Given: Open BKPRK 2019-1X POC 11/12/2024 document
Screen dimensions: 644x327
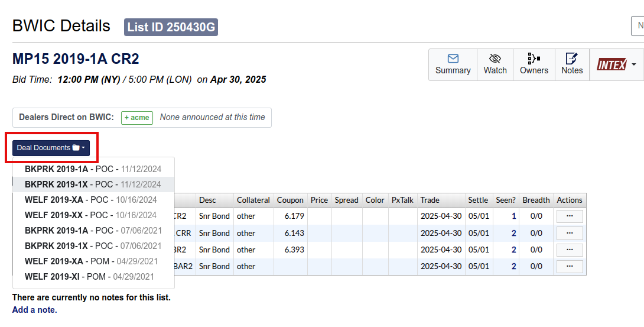Looking at the screenshot, I should 93,184.
